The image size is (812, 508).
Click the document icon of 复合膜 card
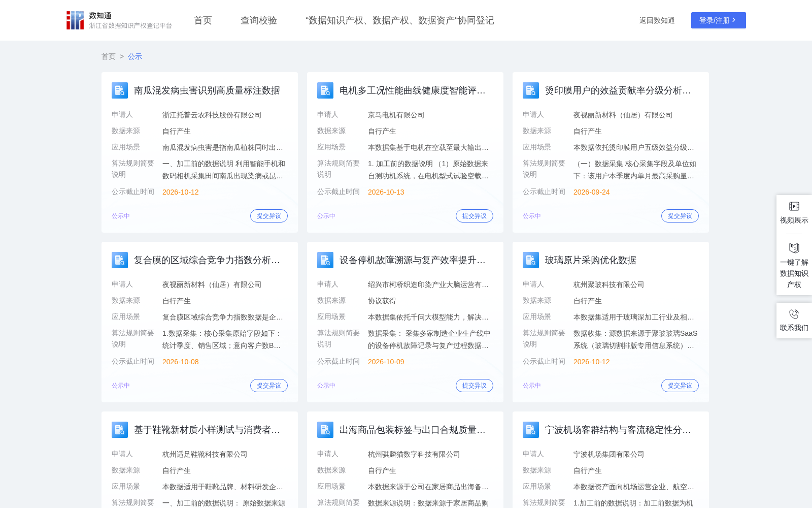(120, 260)
